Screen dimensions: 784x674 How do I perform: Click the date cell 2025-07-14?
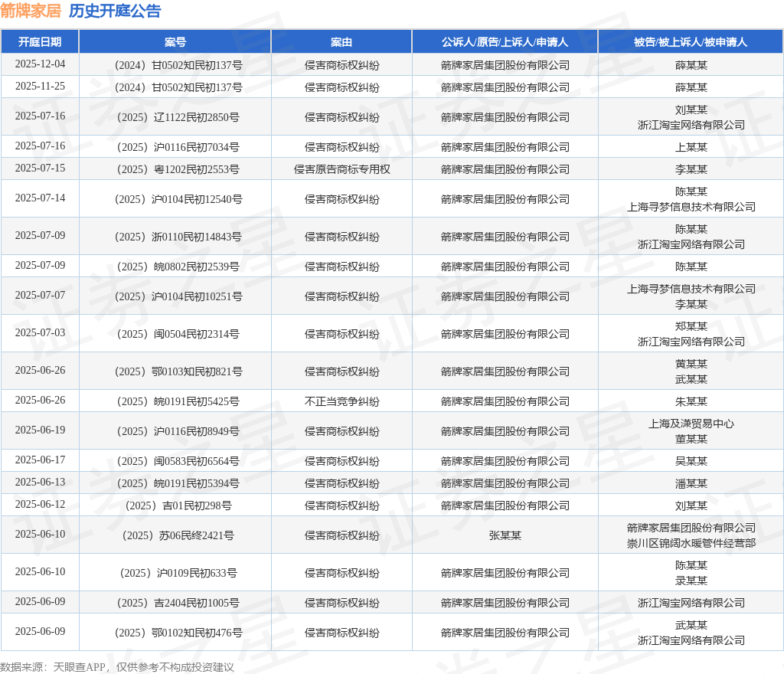40,198
